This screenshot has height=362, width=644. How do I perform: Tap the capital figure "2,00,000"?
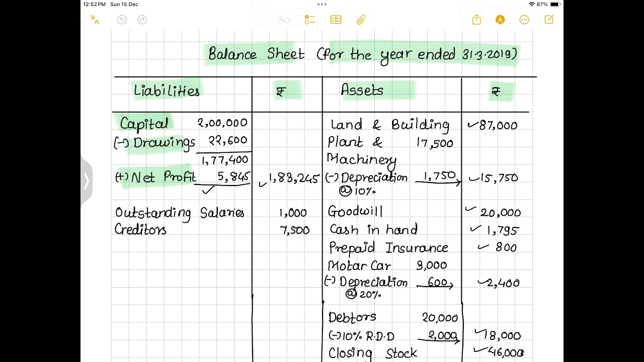pyautogui.click(x=222, y=123)
